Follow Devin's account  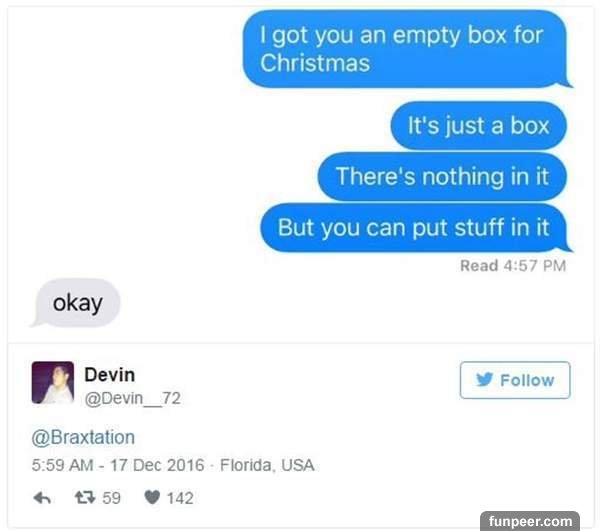click(x=515, y=380)
